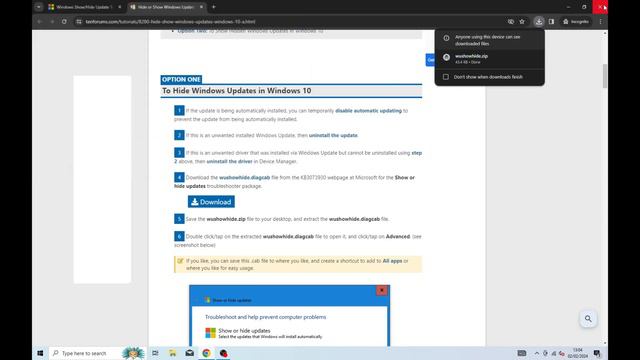The image size is (640, 360).
Task: Click the red recorder app on taskbar
Action: (x=223, y=353)
